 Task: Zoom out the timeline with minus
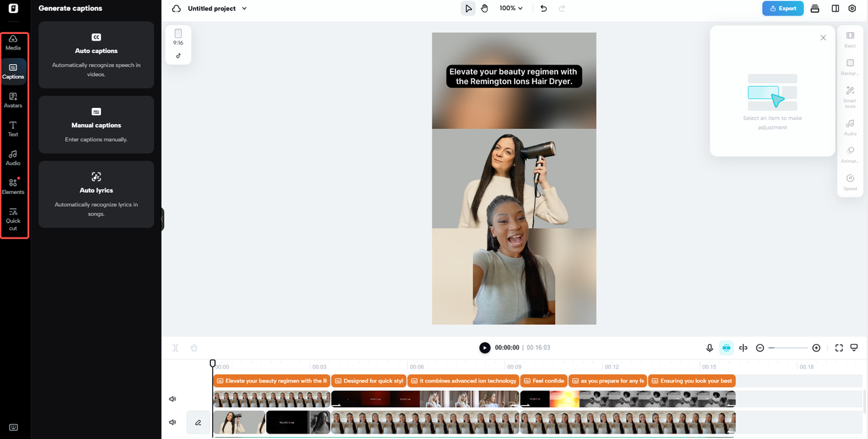[x=760, y=347]
